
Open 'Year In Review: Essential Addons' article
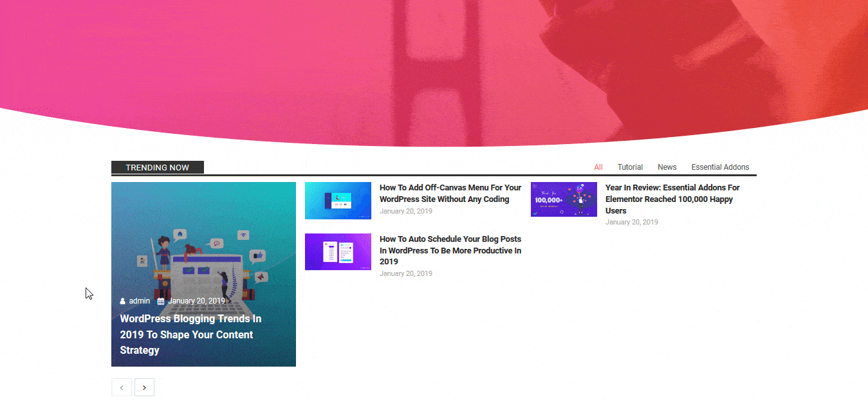(672, 199)
